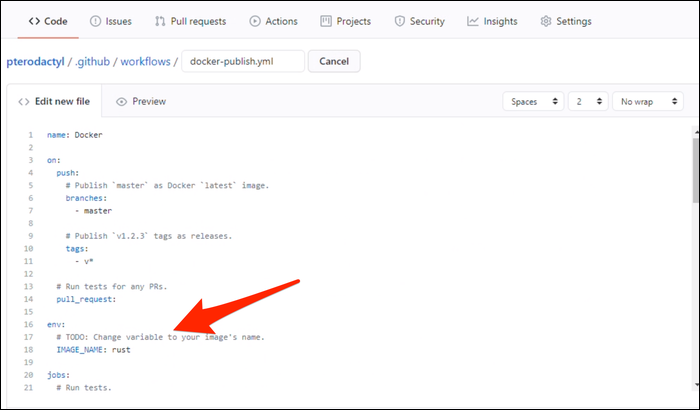Click the 'IMAGE_NAME: rust' line
The image size is (700, 410).
93,350
